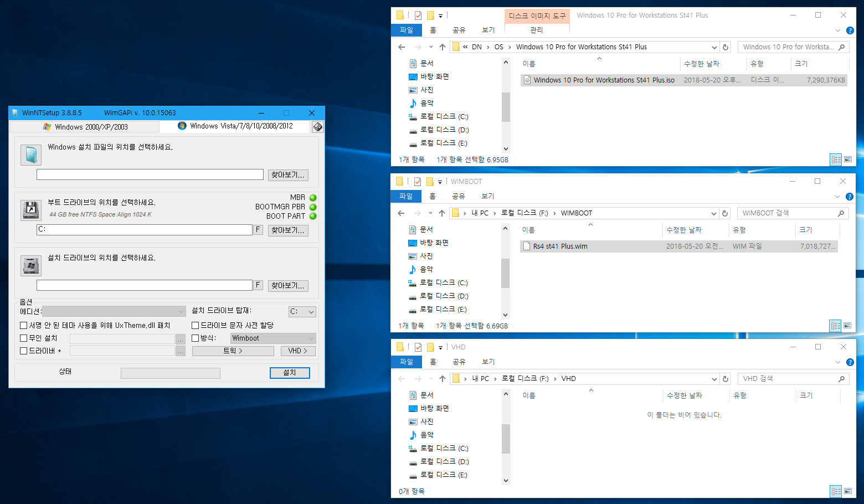Open 보기 tab in VHD window
864x504 pixels.
(488, 362)
